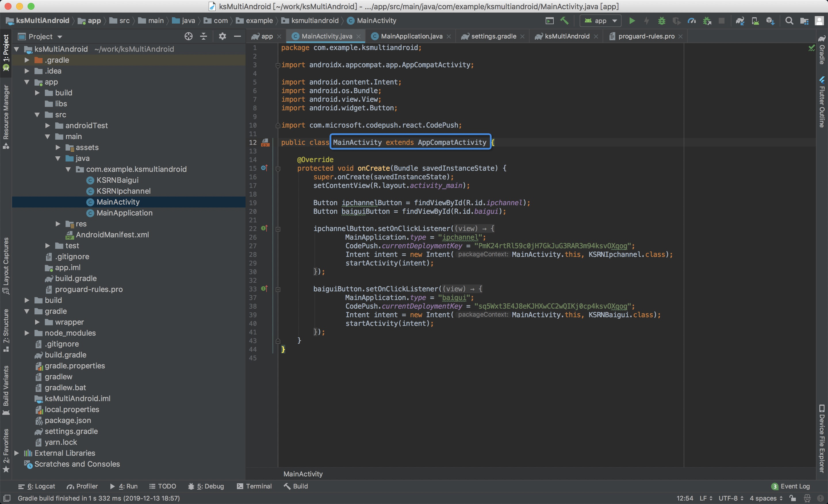Open the app run configuration dropdown
This screenshot has width=828, height=504.
[600, 21]
